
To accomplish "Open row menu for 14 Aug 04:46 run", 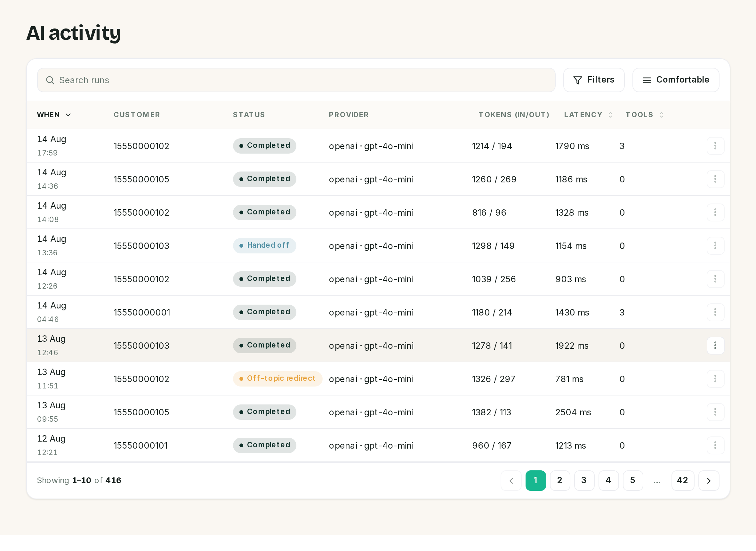I will pyautogui.click(x=715, y=312).
